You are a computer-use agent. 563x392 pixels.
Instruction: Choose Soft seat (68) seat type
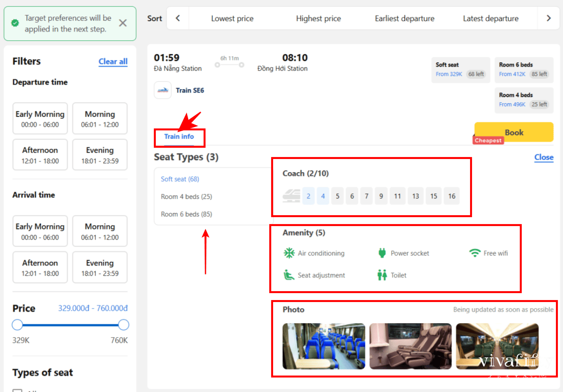click(x=180, y=179)
